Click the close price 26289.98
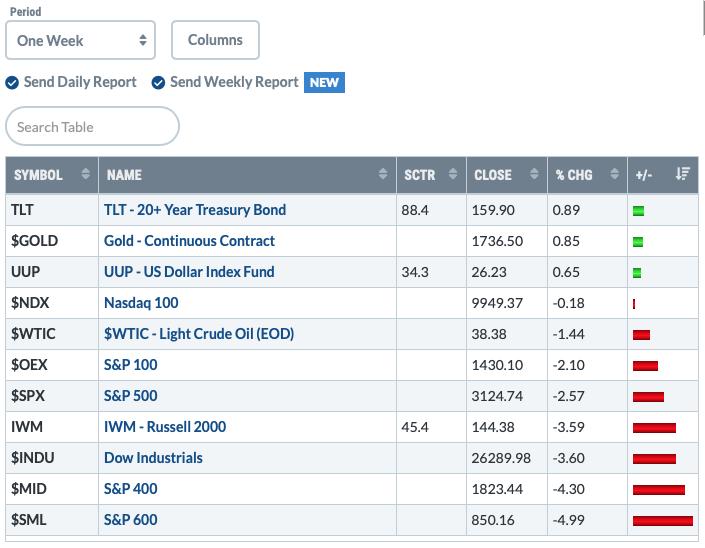705x548 pixels. coord(501,458)
